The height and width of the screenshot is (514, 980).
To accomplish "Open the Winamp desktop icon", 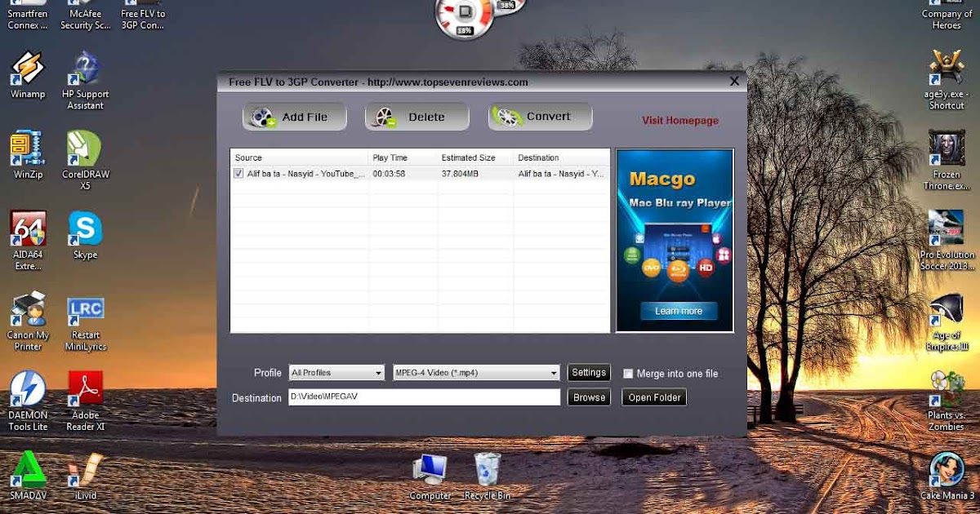I will (x=28, y=75).
